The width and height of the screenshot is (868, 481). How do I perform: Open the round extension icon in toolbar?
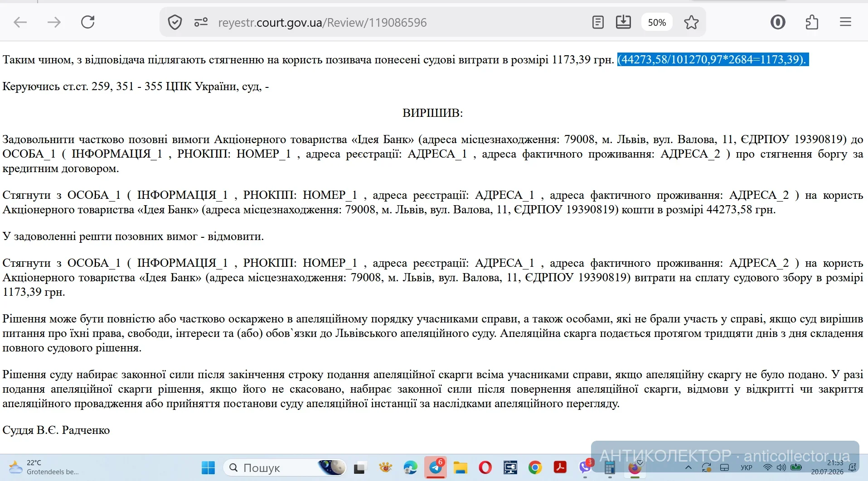[778, 22]
